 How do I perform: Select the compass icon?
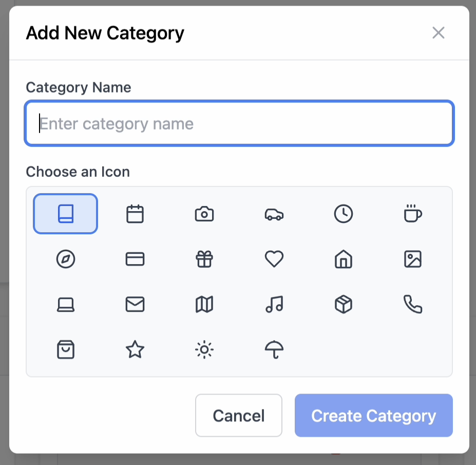(66, 259)
